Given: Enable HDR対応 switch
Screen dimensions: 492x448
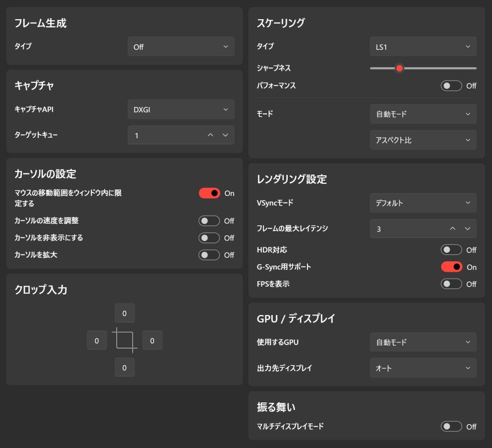Looking at the screenshot, I should tap(452, 250).
